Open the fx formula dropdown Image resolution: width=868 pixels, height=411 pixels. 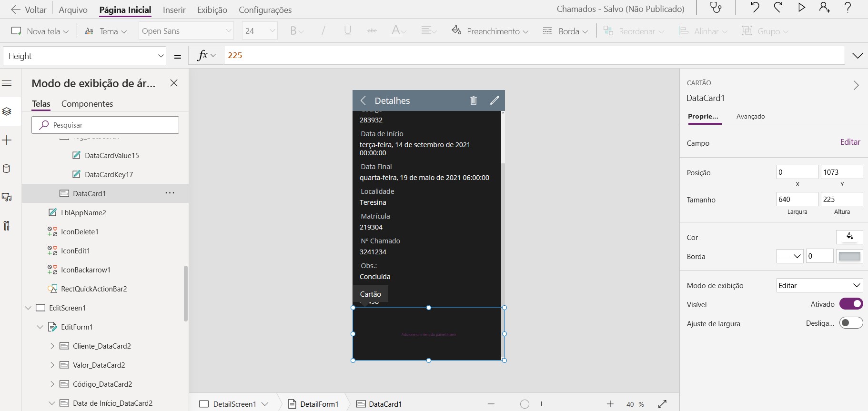click(207, 55)
